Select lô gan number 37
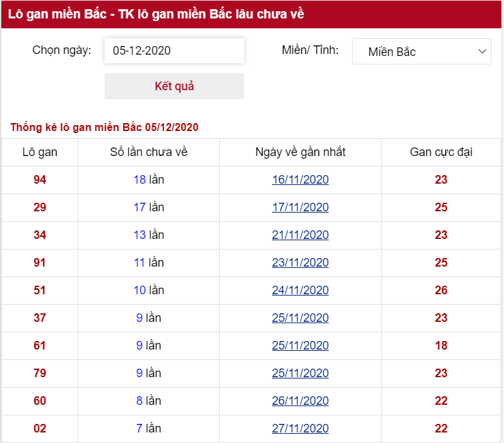 pos(40,318)
